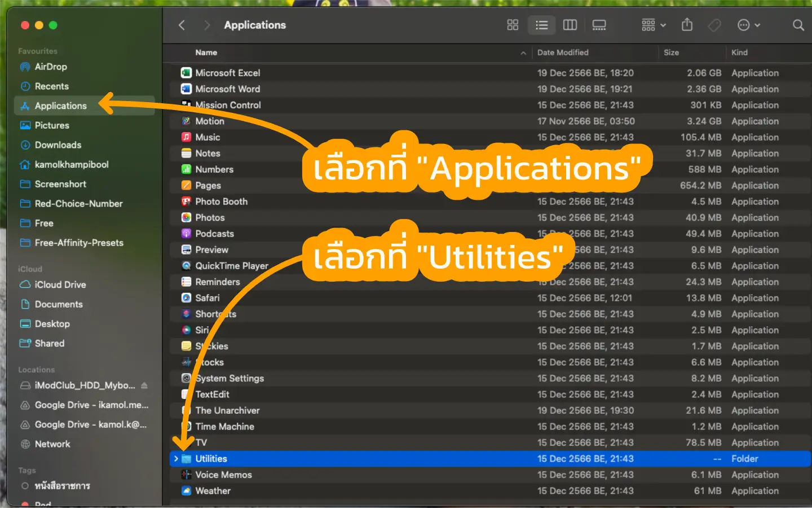Open Downloads in the sidebar
This screenshot has width=812, height=508.
pyautogui.click(x=84, y=145)
